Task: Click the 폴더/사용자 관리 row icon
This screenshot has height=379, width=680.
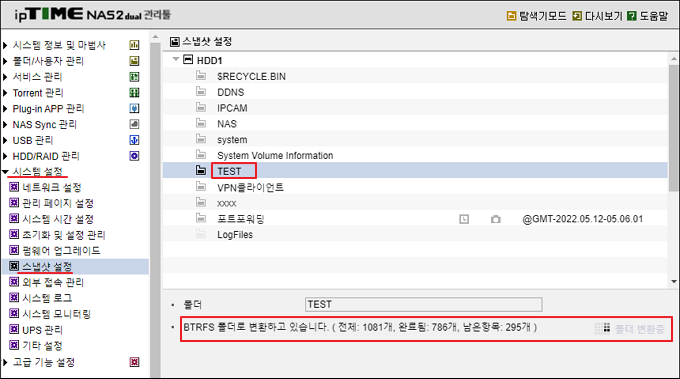Action: tap(134, 61)
